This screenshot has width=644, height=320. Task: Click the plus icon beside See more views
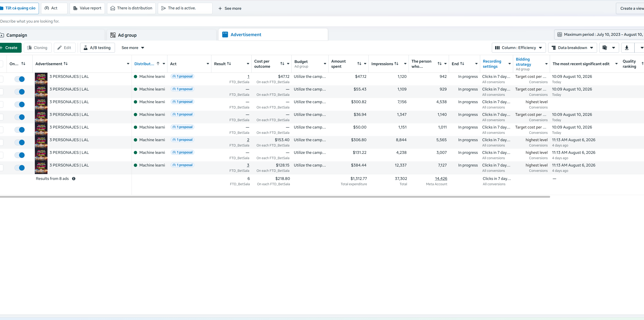(x=220, y=8)
